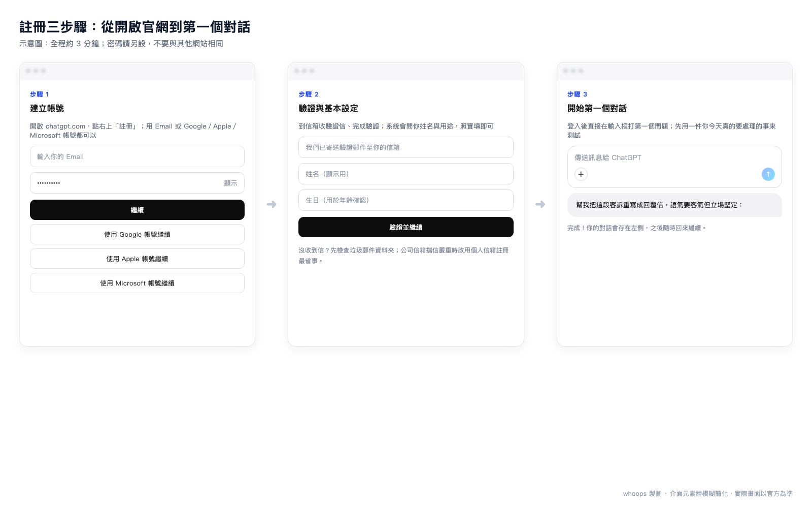Click the black 繼續 button
Image resolution: width=812 pixels, height=508 pixels.
tap(137, 210)
